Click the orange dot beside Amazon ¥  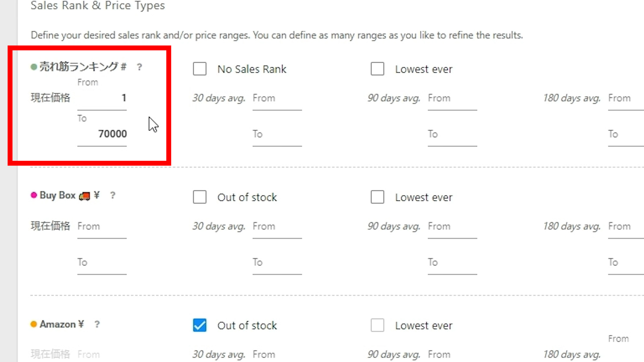[34, 324]
